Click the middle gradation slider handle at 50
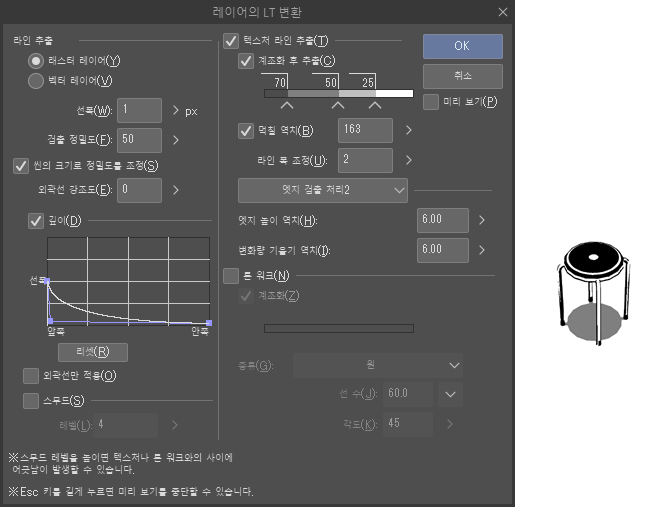The width and height of the screenshot is (666, 507). coord(337,104)
